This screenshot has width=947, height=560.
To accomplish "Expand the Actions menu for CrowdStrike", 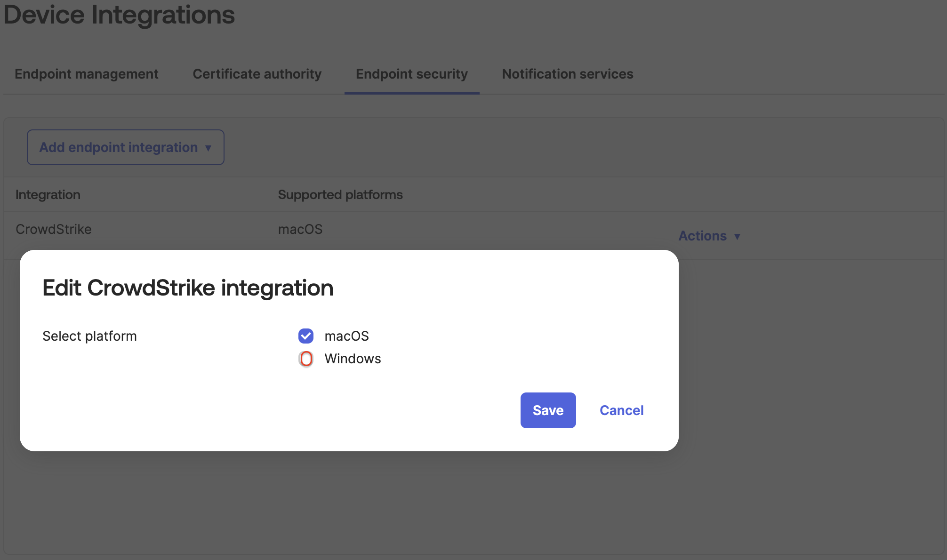I will (709, 236).
